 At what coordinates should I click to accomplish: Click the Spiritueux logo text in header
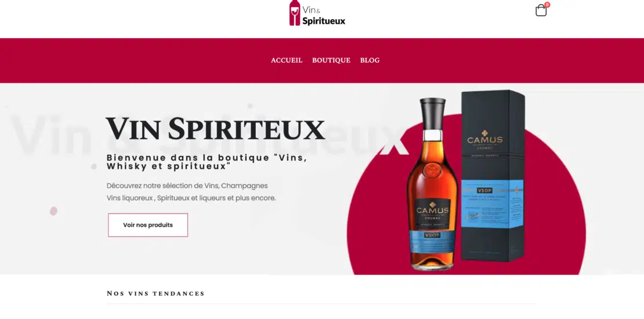(324, 20)
